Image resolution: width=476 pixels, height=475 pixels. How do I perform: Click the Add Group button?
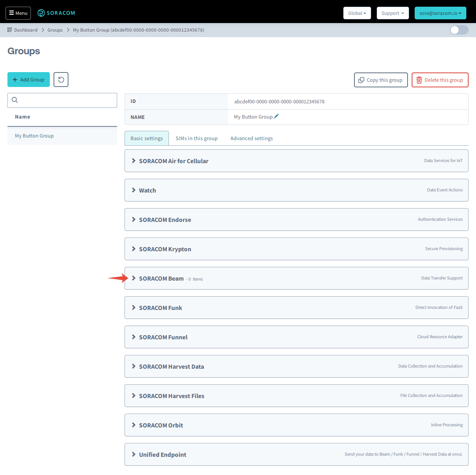29,80
